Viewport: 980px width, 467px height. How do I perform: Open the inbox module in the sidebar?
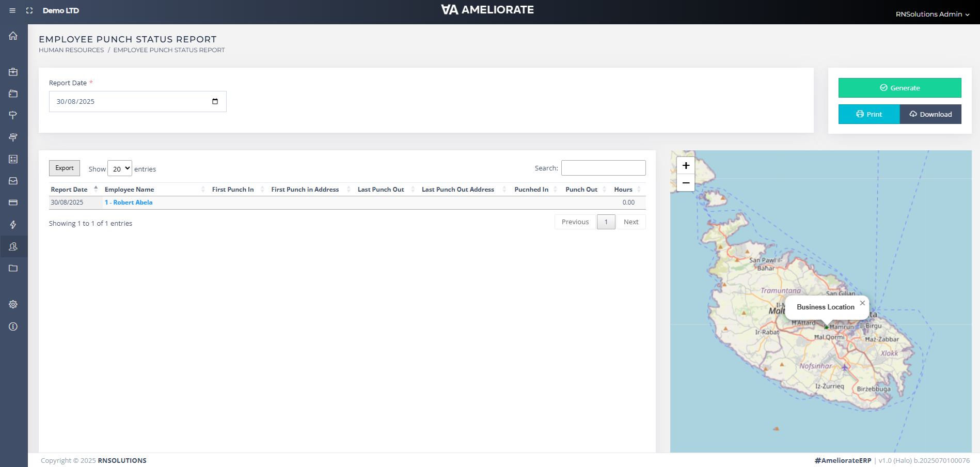tap(13, 181)
